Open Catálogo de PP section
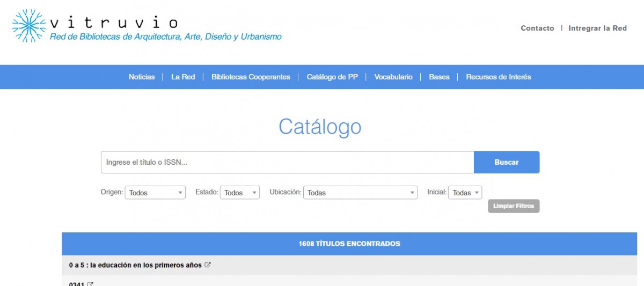This screenshot has height=286, width=644. (332, 77)
